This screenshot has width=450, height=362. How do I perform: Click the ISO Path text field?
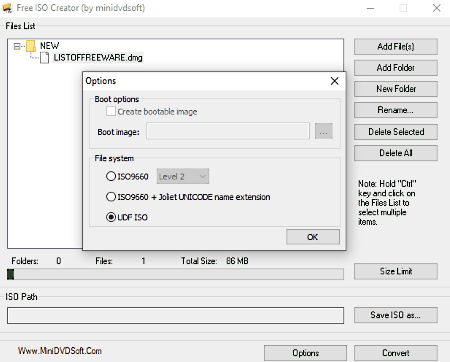pos(175,315)
